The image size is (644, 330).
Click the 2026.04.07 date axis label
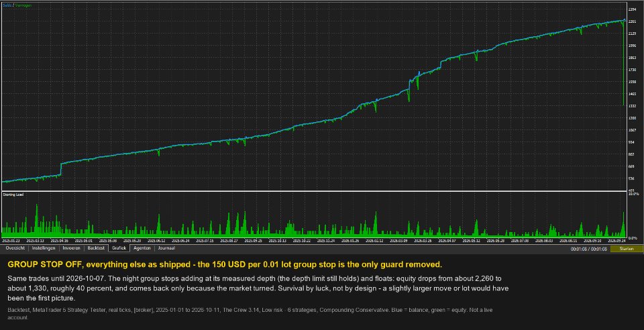[447, 241]
